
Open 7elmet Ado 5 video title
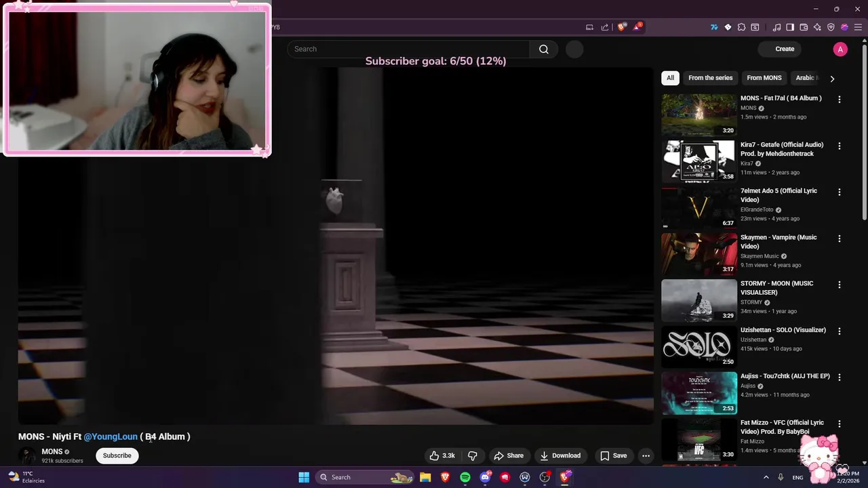778,195
